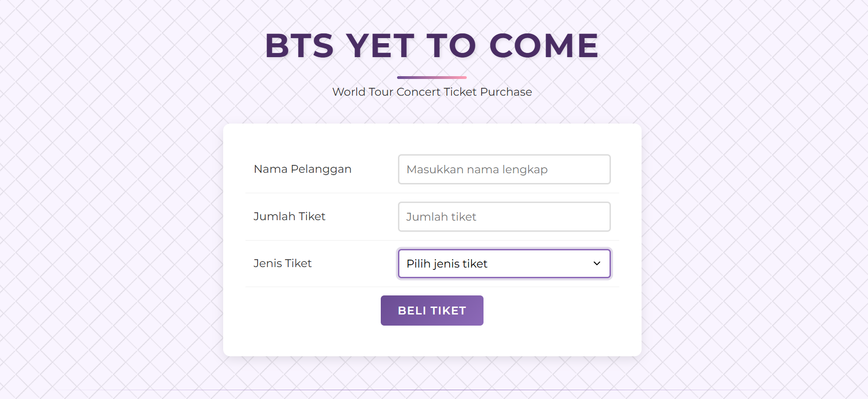Click the highlighted Jenis Tiket select box
This screenshot has width=868, height=399.
[504, 263]
